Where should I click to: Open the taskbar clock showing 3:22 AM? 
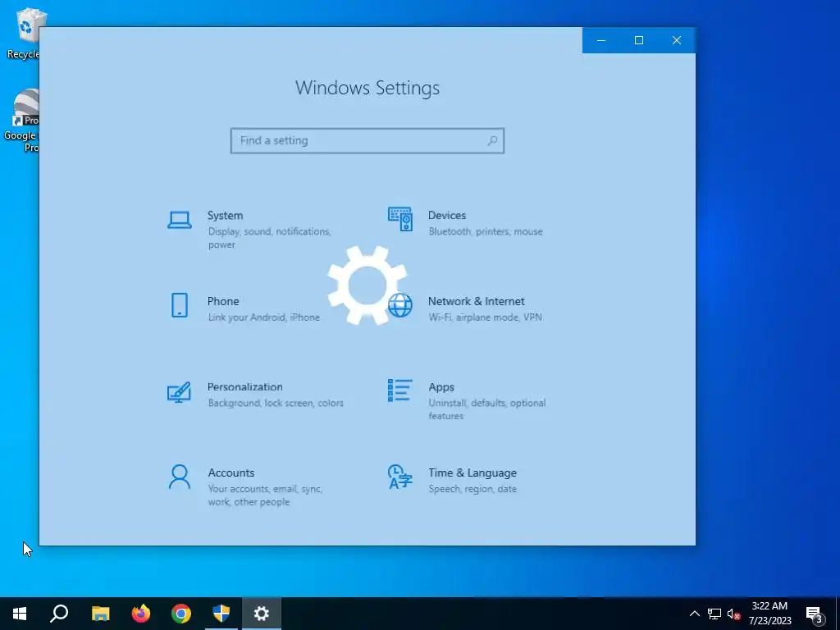pyautogui.click(x=769, y=614)
